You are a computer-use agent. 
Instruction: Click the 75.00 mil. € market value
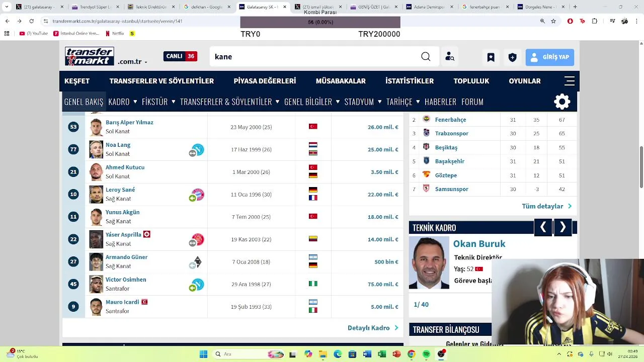pyautogui.click(x=383, y=284)
